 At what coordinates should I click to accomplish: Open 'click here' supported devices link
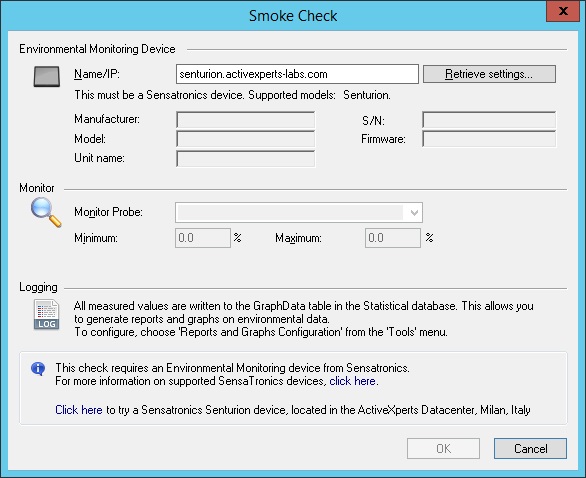[x=352, y=381]
